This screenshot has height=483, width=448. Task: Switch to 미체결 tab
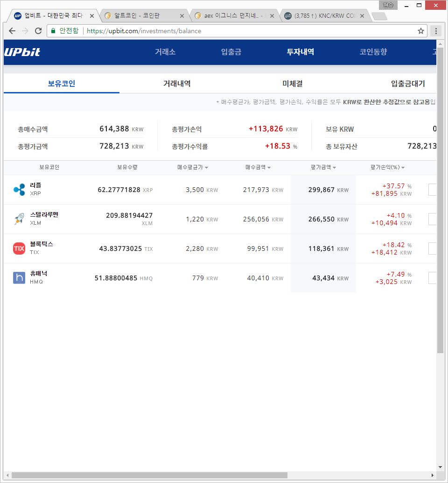(293, 84)
